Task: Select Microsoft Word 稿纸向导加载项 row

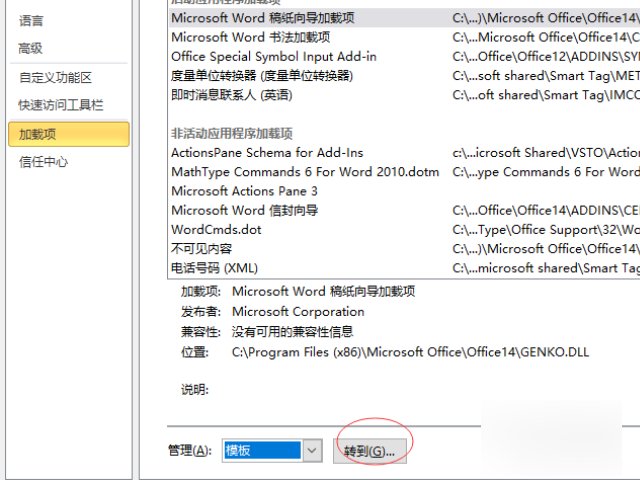Action: point(404,18)
